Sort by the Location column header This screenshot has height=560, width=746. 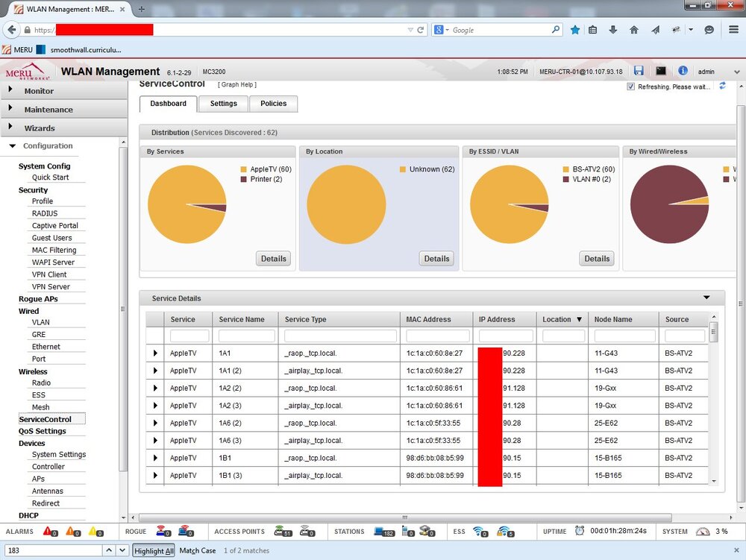pos(562,319)
